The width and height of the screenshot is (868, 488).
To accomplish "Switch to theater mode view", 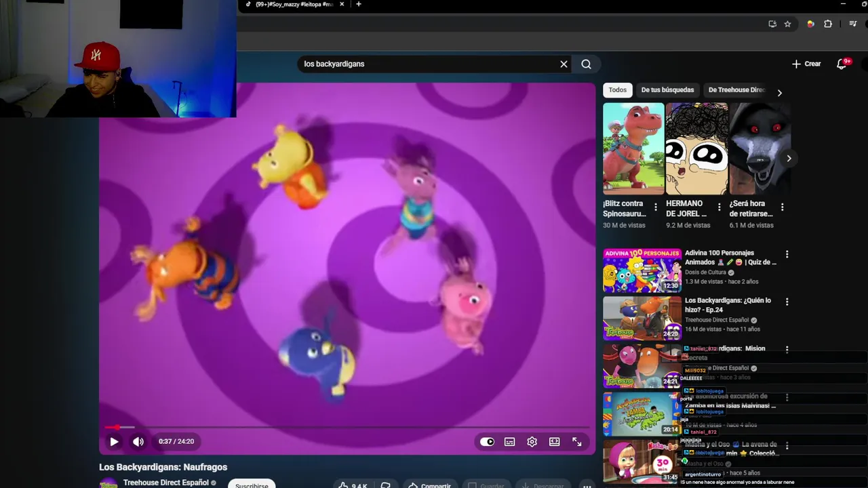I will [555, 442].
